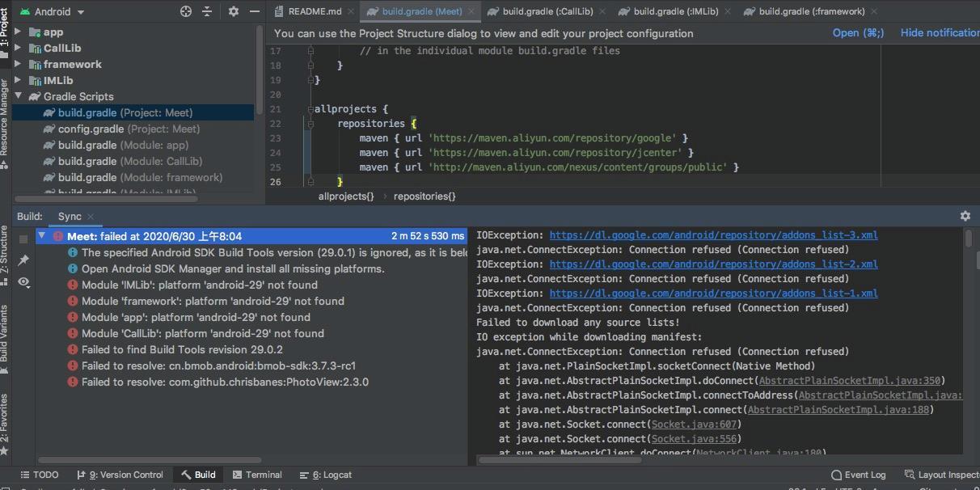Open Build panel settings gear

(x=965, y=216)
